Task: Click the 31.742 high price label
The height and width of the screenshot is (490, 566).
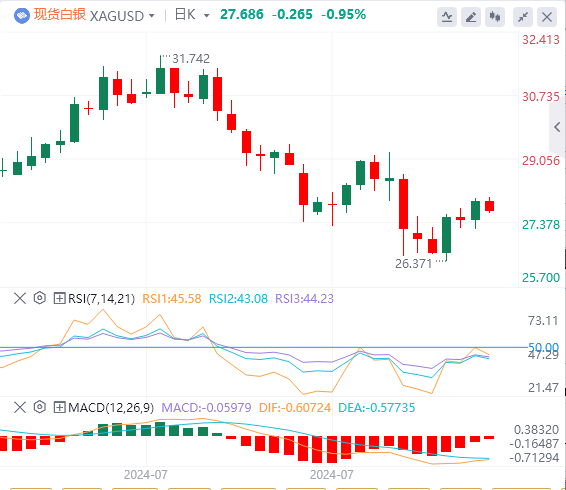Action: pos(191,58)
